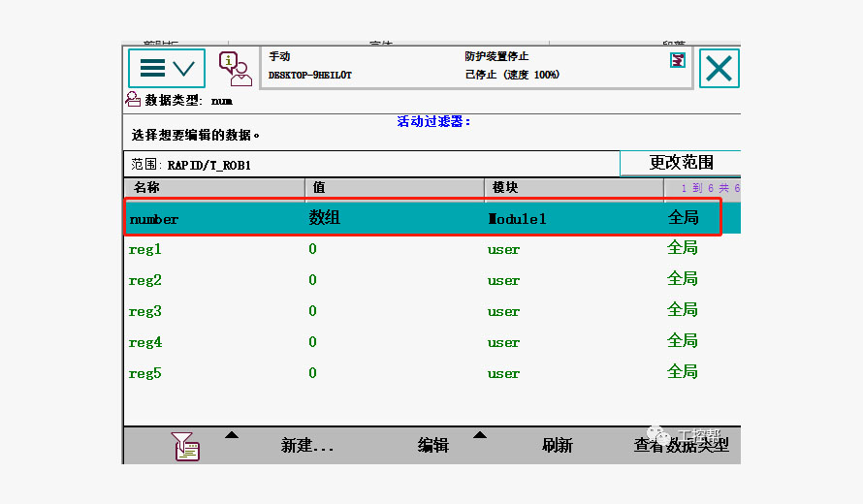The width and height of the screenshot is (863, 504).
Task: Open the 编辑 menu
Action: (x=433, y=445)
